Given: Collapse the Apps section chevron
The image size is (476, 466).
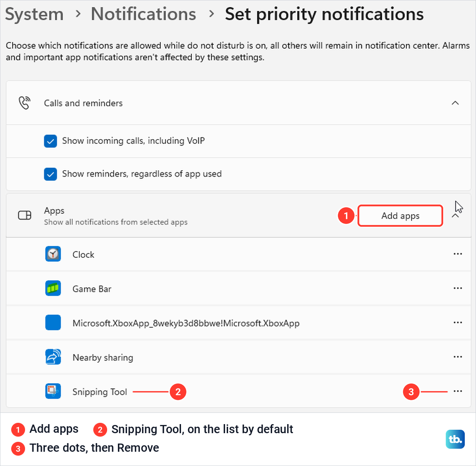Looking at the screenshot, I should click(455, 216).
